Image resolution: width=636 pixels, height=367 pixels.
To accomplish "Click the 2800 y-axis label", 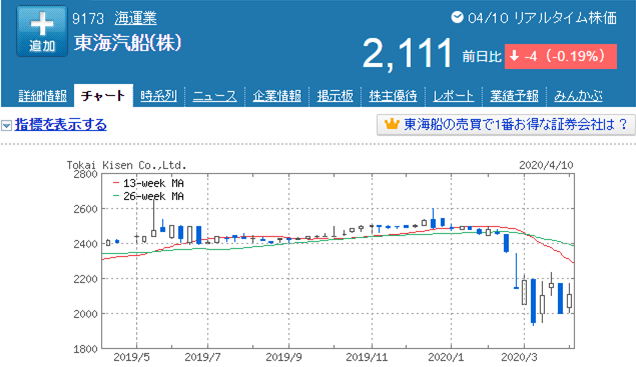I will tap(86, 174).
